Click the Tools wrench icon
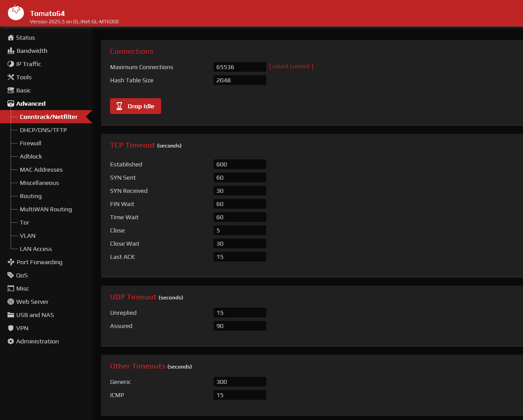Image resolution: width=523 pixels, height=420 pixels. click(11, 77)
